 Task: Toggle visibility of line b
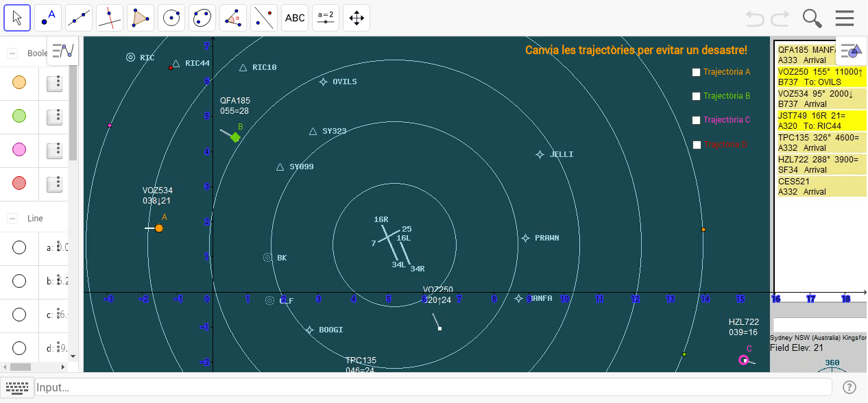point(19,281)
